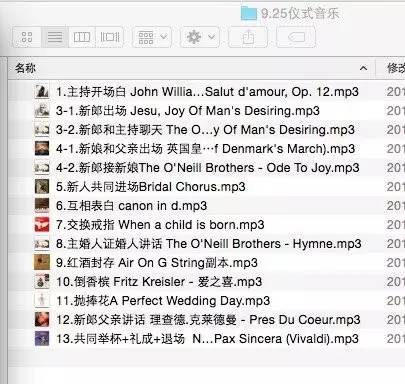Click the 9.25仪式音乐 folder title icon
This screenshot has width=405, height=384.
pos(249,13)
